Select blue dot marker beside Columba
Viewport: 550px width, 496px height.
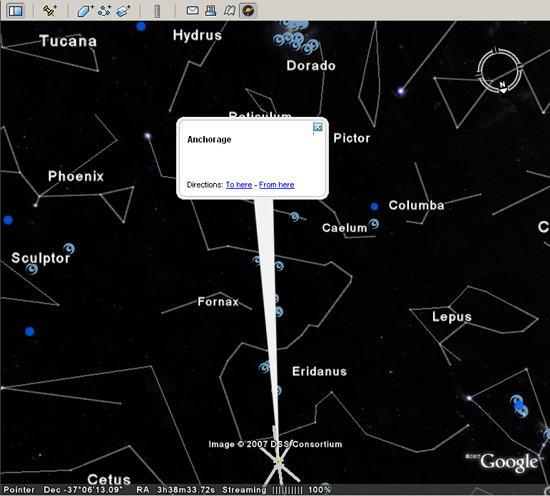click(375, 206)
